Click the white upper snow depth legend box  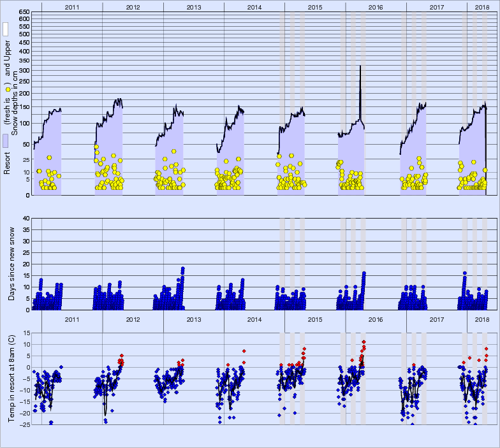[x=6, y=29]
